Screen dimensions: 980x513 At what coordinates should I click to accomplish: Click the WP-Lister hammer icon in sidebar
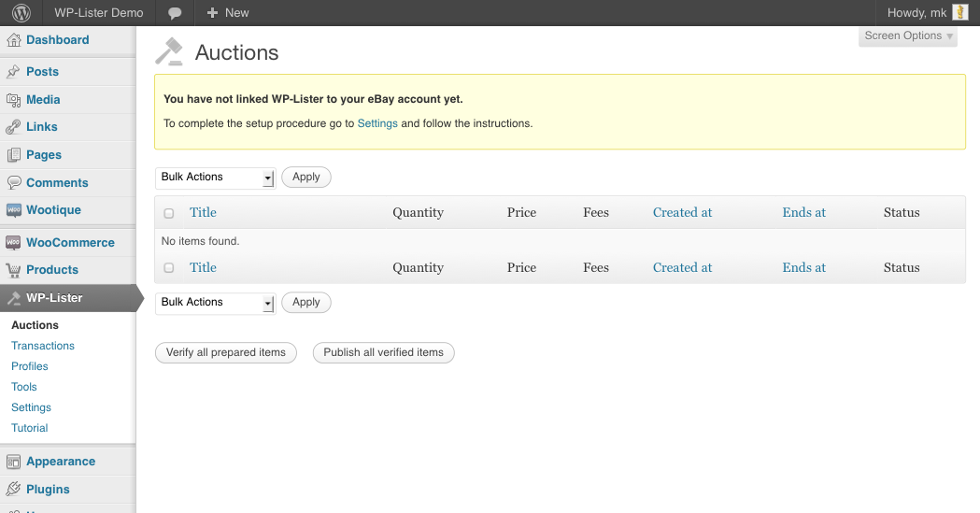pos(14,298)
